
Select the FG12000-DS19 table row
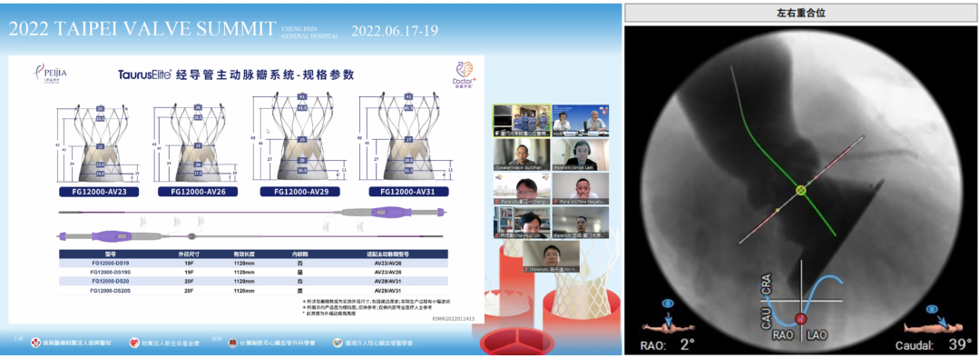tap(253, 264)
